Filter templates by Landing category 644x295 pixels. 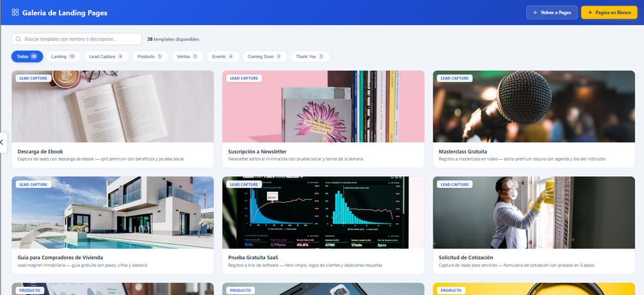[63, 57]
